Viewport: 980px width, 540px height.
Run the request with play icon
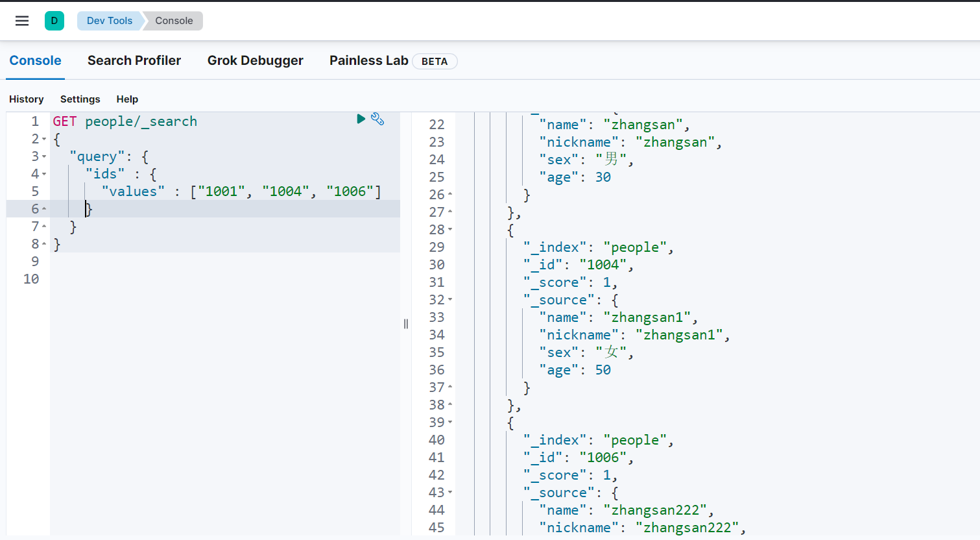point(361,119)
